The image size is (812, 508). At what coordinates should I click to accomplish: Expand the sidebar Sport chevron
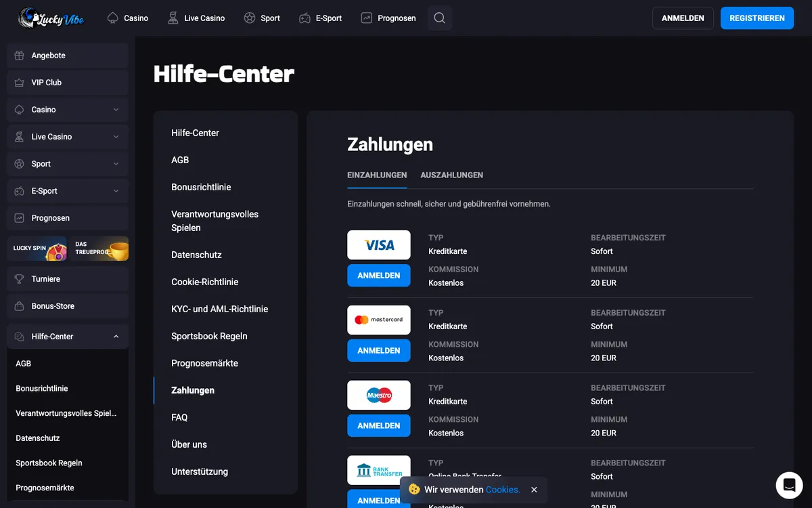[116, 164]
